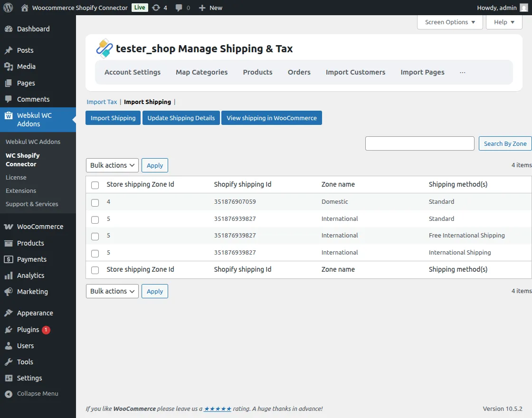Click the comments bubble icon in admin bar
This screenshot has height=418, width=532.
click(x=179, y=8)
